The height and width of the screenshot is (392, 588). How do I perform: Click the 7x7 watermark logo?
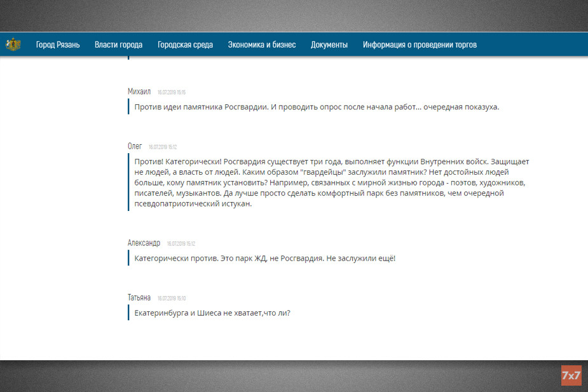point(571,375)
